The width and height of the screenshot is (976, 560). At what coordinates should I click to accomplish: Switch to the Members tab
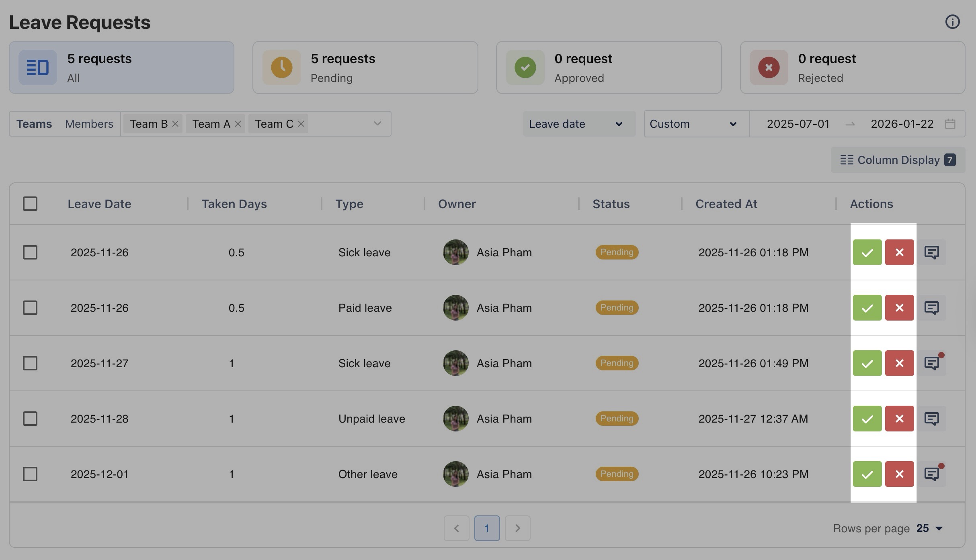[89, 124]
